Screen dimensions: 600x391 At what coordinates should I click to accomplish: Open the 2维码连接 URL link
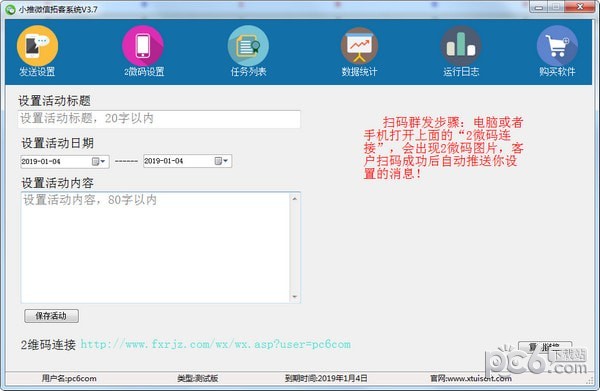215,345
